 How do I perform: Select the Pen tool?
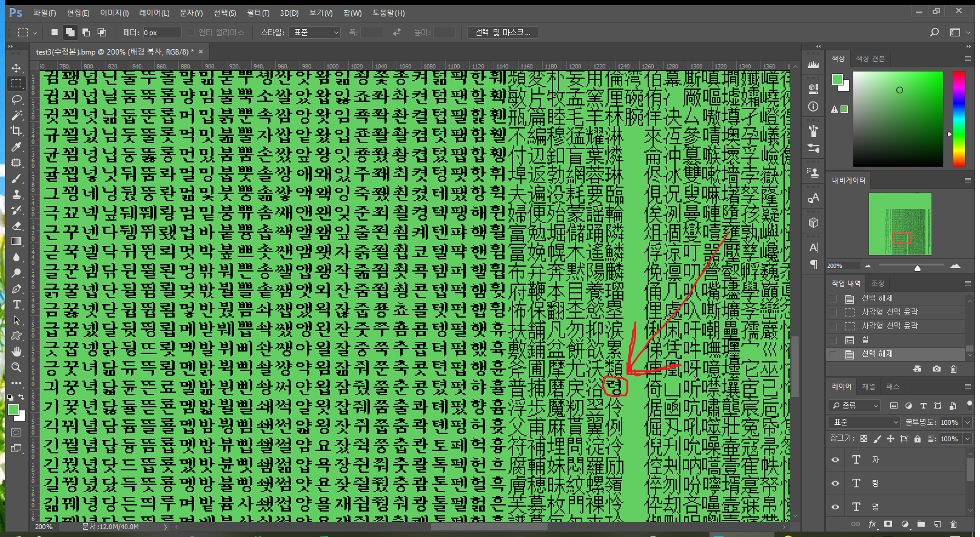point(16,289)
